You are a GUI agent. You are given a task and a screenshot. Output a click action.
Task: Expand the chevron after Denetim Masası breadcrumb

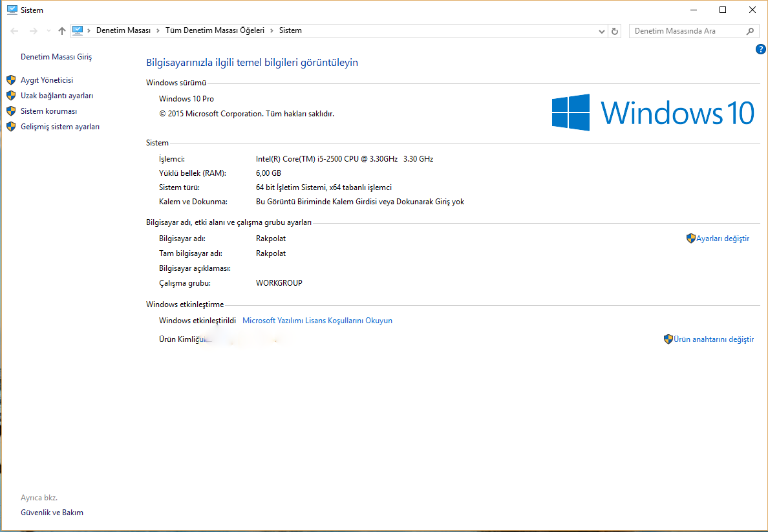tap(158, 30)
